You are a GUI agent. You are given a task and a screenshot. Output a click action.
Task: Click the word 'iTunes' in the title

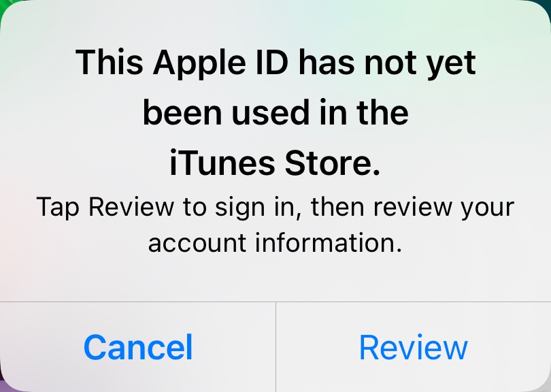pos(222,163)
